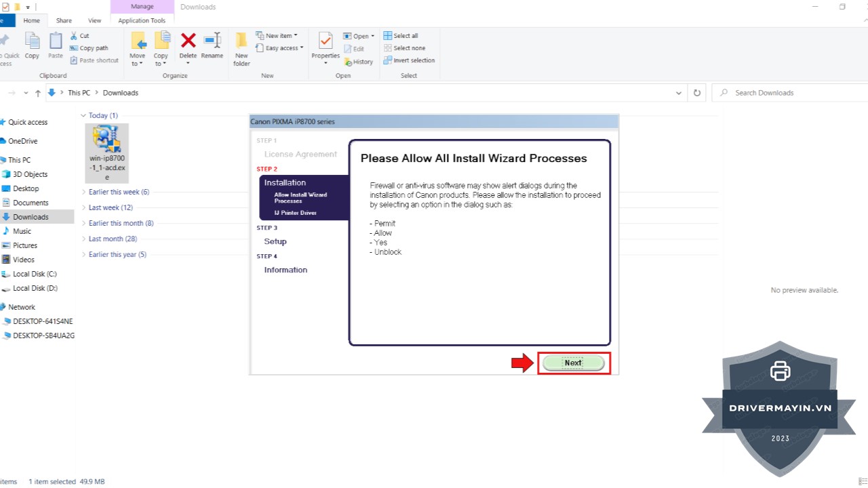868x488 pixels.
Task: Click the Refresh icon beside the address bar
Action: [x=696, y=93]
